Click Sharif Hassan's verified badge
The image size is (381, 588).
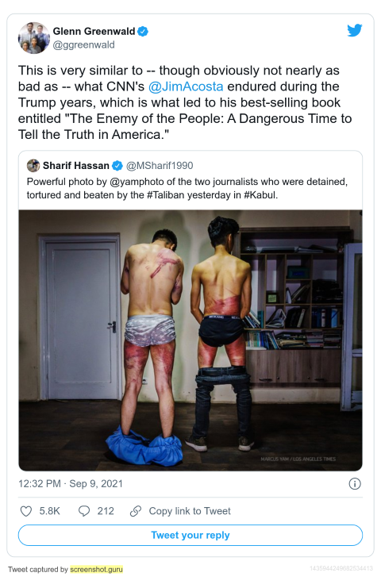coord(117,165)
